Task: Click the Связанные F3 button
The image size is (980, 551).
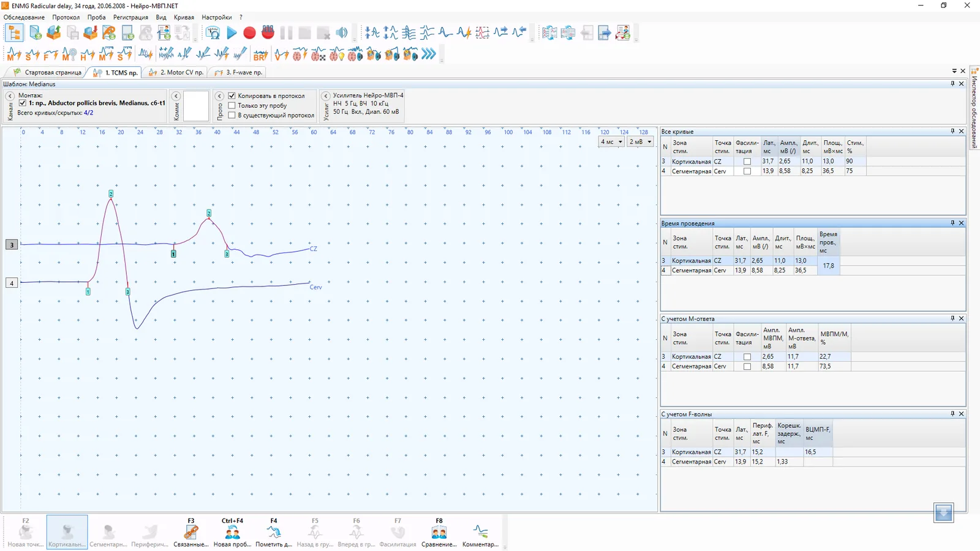Action: point(191,533)
